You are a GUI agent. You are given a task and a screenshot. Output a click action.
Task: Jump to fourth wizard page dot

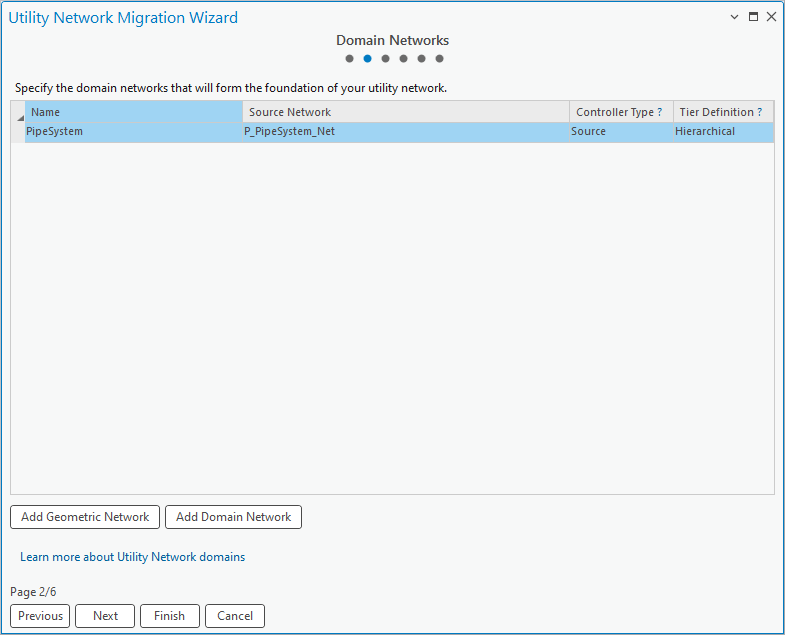pyautogui.click(x=404, y=59)
